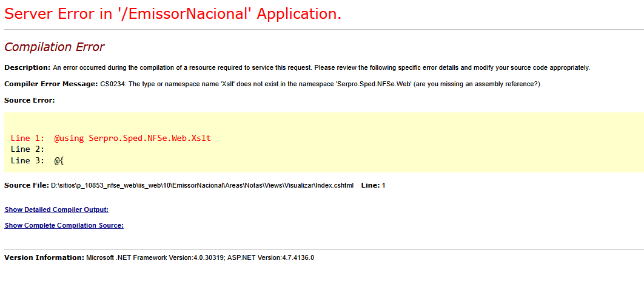Viewport: 644px width, 286px height.
Task: Select the Compilation Error subheading
Action: click(x=54, y=47)
